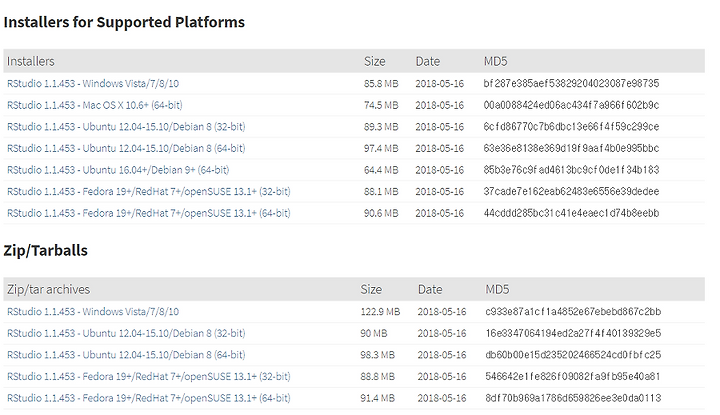The height and width of the screenshot is (415, 720).
Task: Open Ubuntu 12.04-15.10/Debian 8 64-bit installer link
Action: point(126,148)
